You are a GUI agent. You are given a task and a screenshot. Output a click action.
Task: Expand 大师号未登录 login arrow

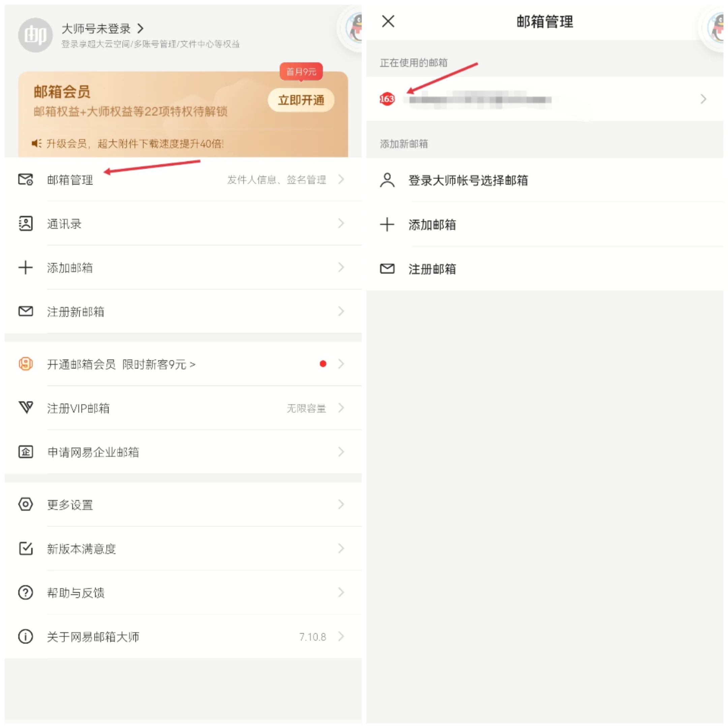141,28
